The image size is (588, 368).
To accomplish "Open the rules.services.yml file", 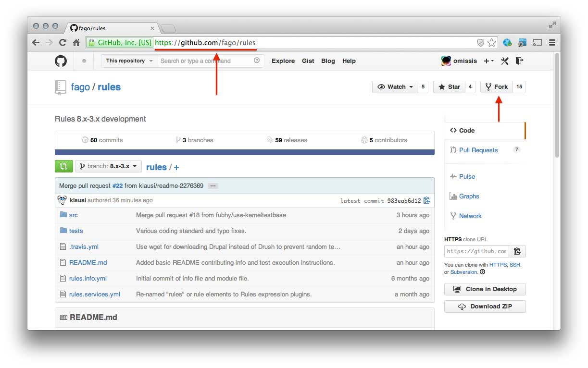I will [95, 294].
